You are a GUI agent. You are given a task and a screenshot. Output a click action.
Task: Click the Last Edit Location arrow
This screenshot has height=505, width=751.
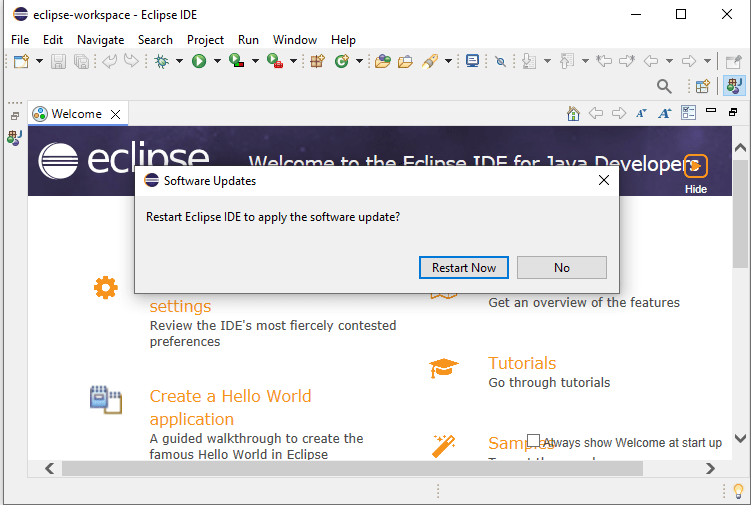[604, 61]
